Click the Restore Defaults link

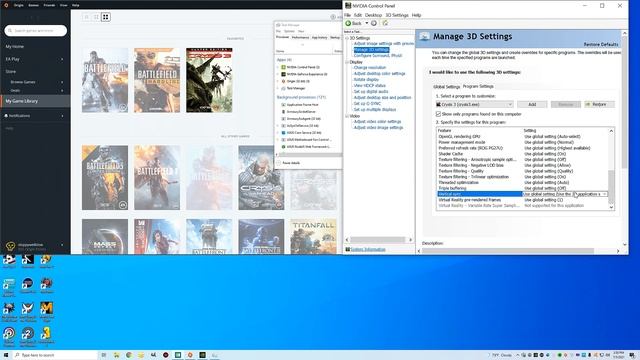(x=601, y=44)
